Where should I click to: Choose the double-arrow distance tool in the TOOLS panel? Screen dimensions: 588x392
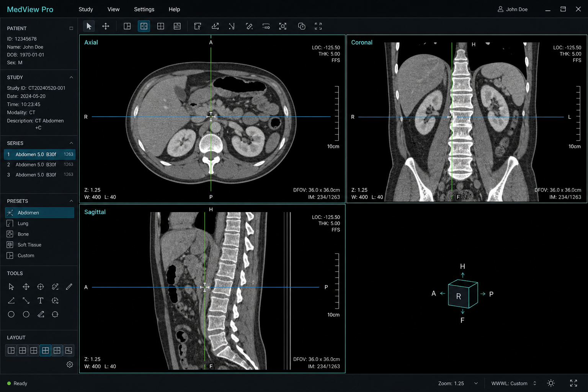click(x=26, y=301)
